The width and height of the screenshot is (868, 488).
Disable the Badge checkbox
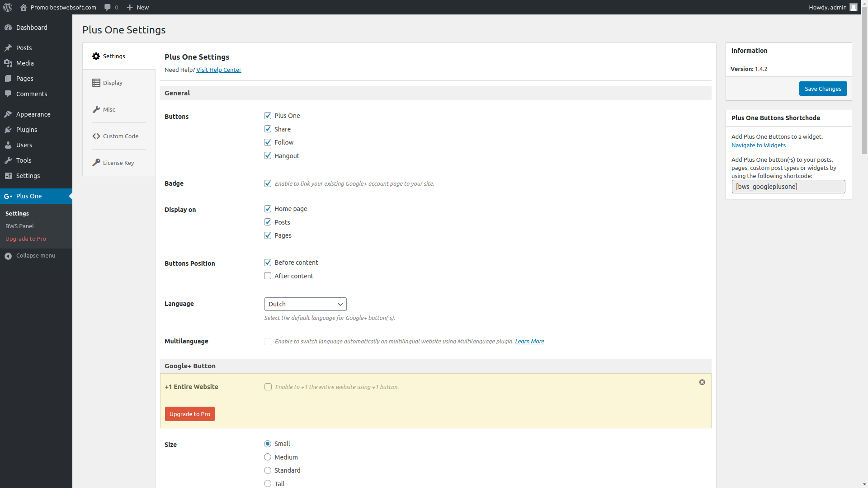pos(268,183)
